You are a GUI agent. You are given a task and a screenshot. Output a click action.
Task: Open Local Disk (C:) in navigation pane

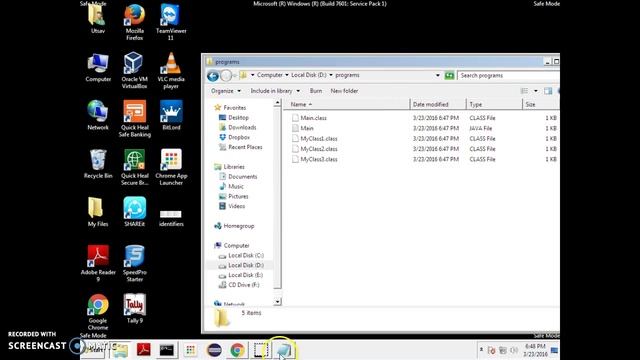(246, 256)
